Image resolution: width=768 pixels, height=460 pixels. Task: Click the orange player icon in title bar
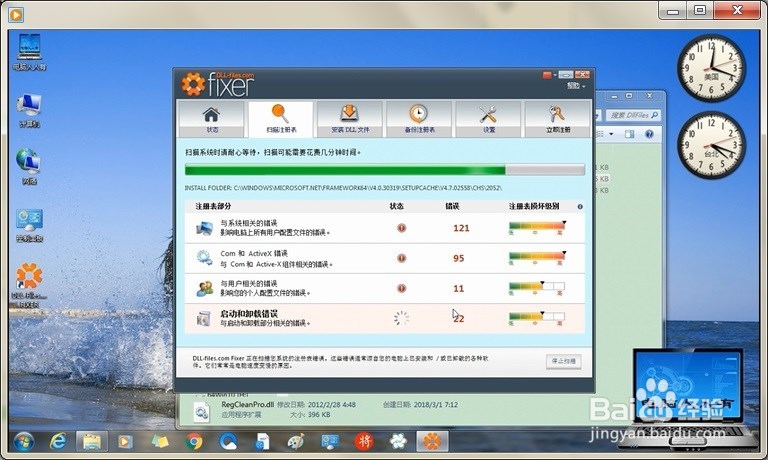[x=16, y=15]
